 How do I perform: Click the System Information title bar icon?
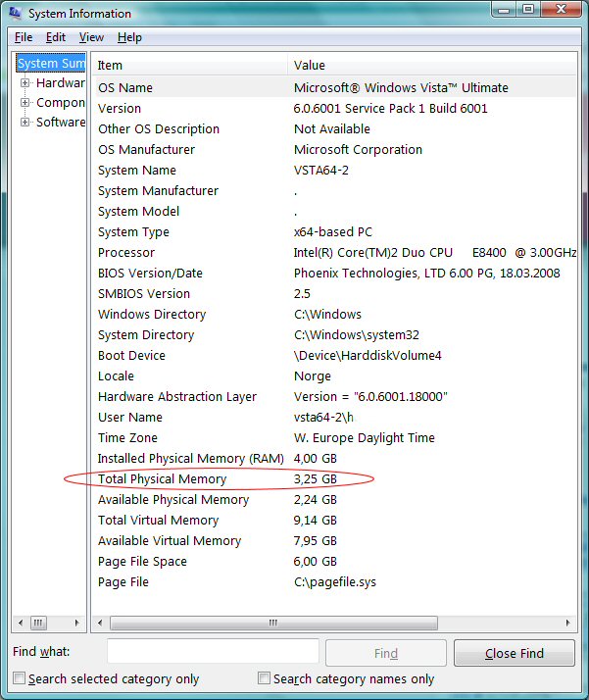click(x=15, y=13)
